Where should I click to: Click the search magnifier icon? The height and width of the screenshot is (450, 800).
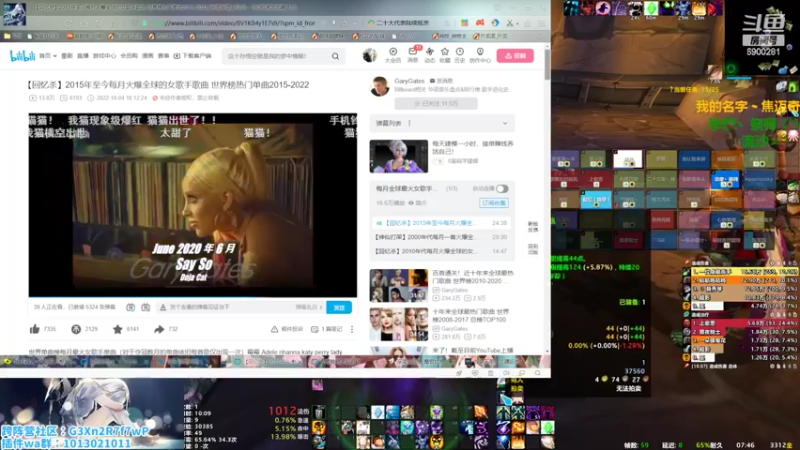(335, 56)
